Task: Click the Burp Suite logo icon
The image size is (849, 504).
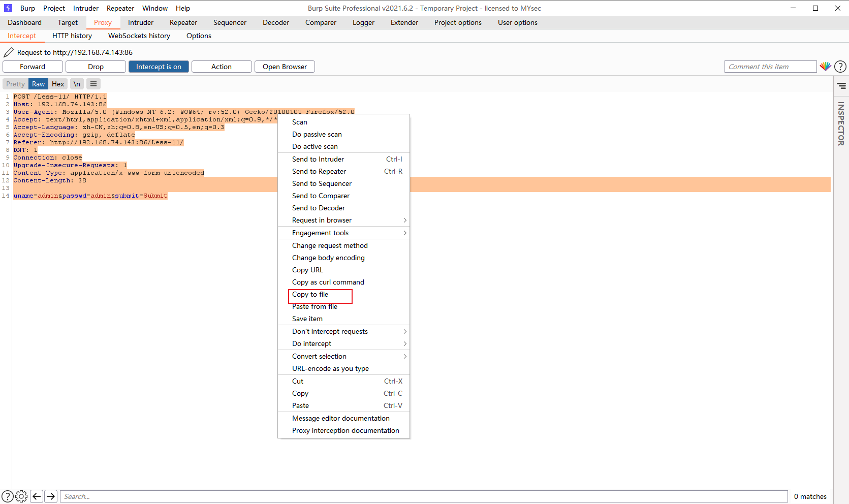Action: tap(8, 8)
